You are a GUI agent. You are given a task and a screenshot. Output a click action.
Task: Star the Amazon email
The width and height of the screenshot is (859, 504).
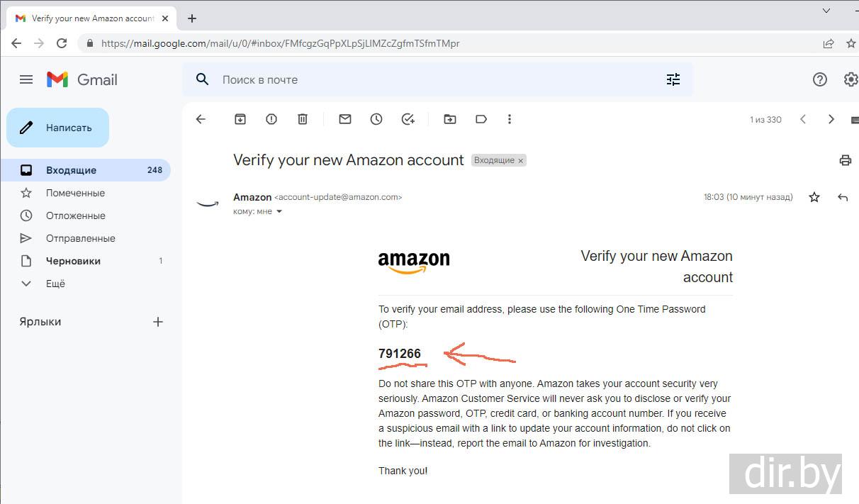[814, 197]
